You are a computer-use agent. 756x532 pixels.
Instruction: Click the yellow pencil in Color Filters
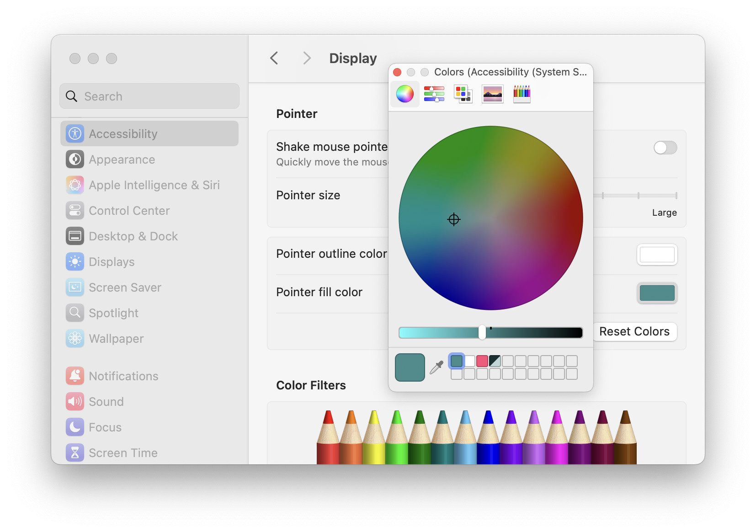pos(374,437)
